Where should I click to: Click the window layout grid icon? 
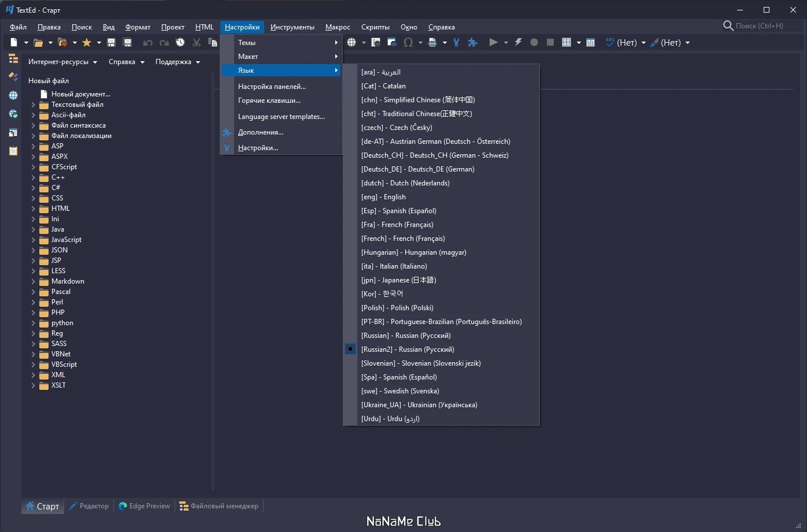coord(567,42)
